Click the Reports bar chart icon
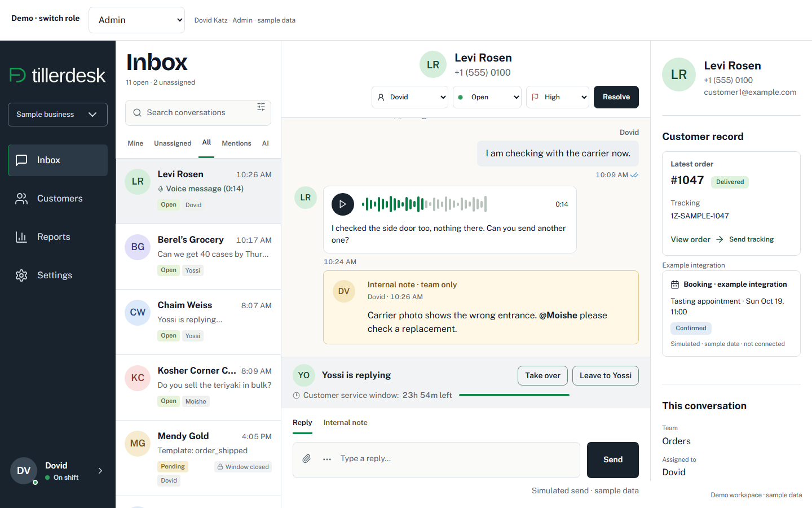This screenshot has width=812, height=508. (x=21, y=237)
